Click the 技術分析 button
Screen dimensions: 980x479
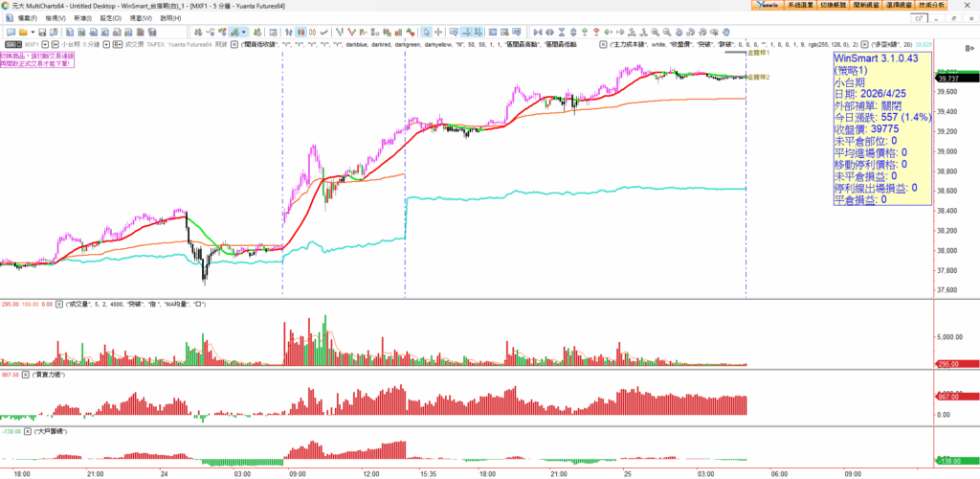click(927, 6)
